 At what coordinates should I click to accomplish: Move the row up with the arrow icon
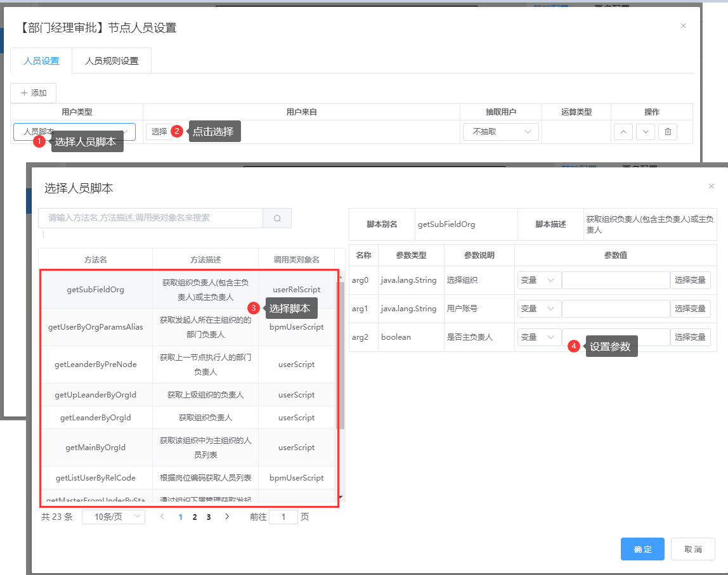pyautogui.click(x=623, y=132)
